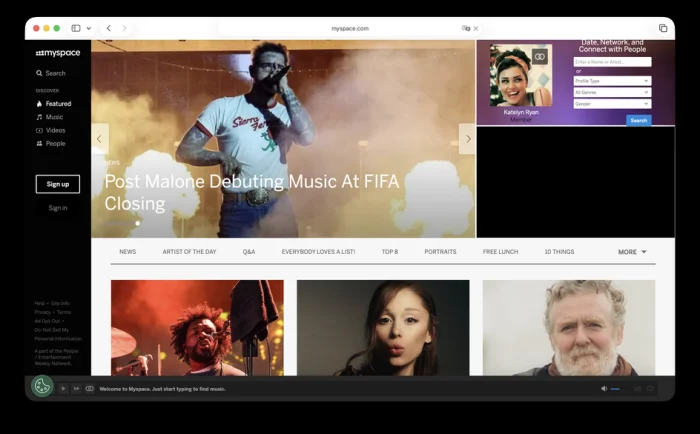Screen dimensions: 700x434
Task: Show tab overview button in Safari
Action: pyautogui.click(x=663, y=28)
